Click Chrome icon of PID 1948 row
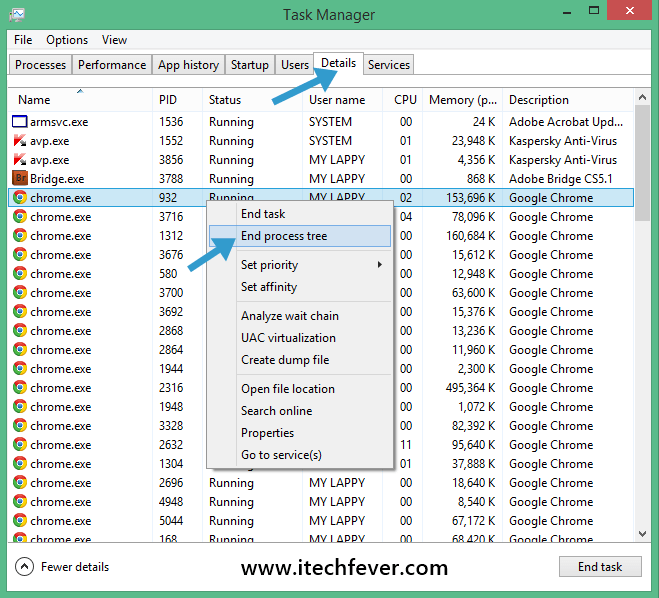659x598 pixels. tap(20, 406)
